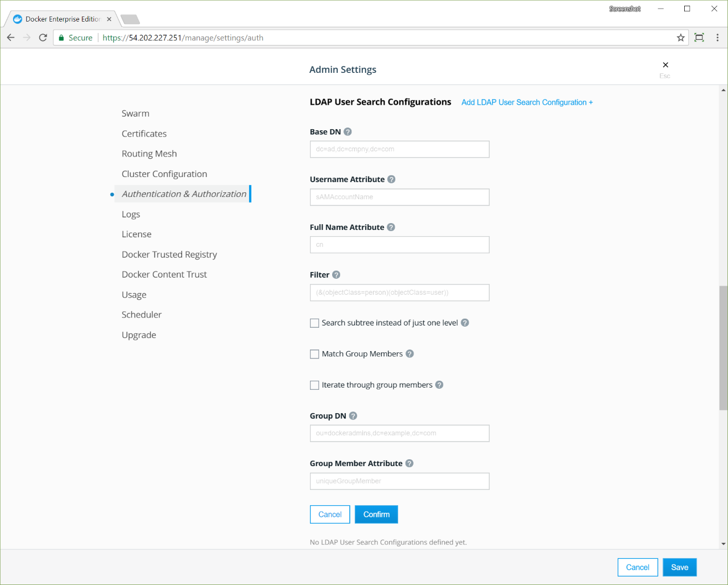Click into the Base DN input field
The height and width of the screenshot is (585, 728).
point(399,149)
